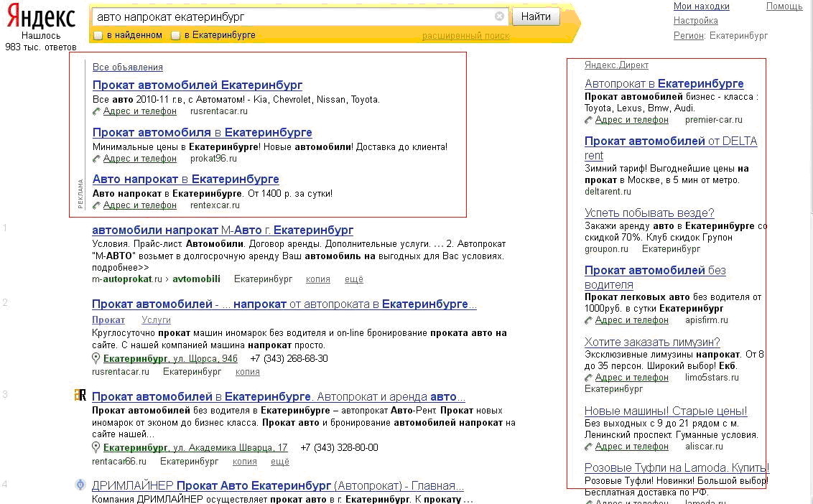Open address 'Екатеринбург, ул. Академика Шварца, 17'
This screenshot has width=813, height=504.
tap(195, 447)
